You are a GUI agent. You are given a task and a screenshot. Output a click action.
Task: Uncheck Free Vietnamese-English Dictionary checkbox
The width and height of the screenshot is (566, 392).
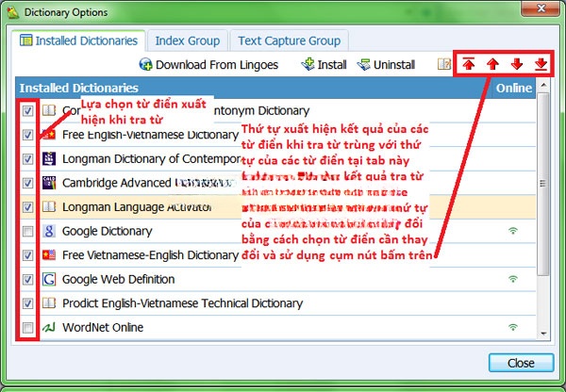[x=27, y=255]
